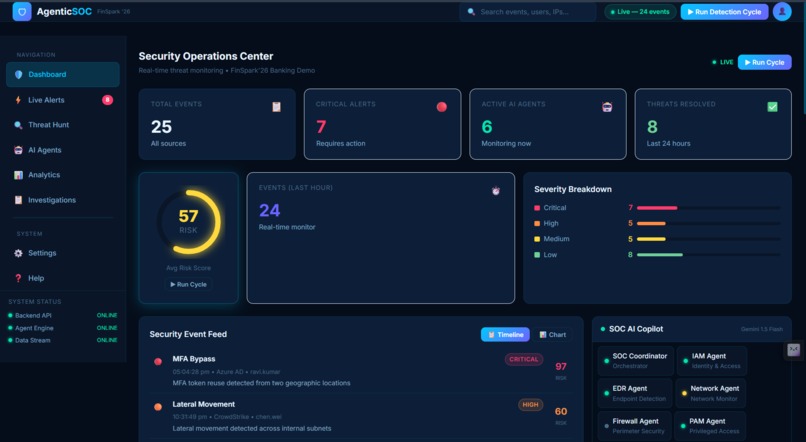Select the IAM Agent card
The height and width of the screenshot is (442, 806).
click(711, 360)
